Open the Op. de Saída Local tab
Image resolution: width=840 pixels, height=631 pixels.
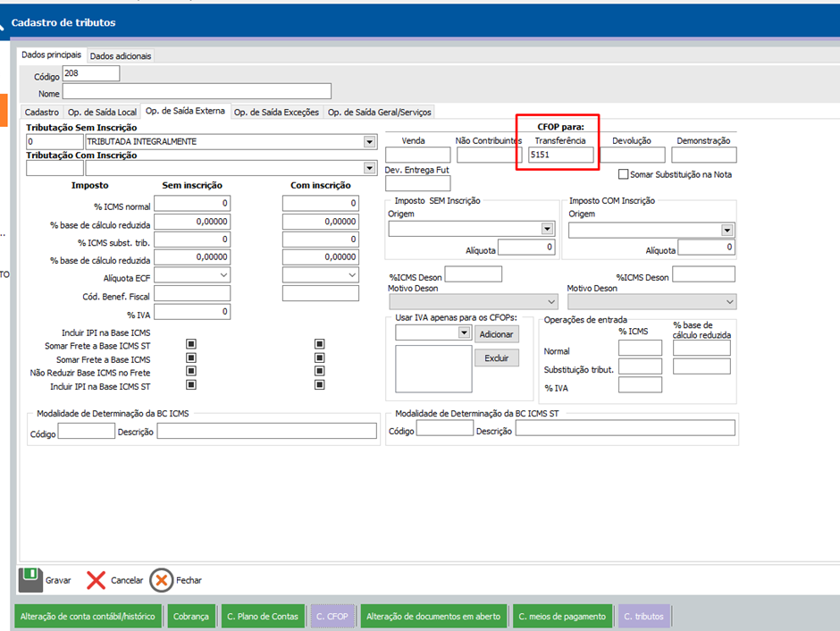(103, 113)
